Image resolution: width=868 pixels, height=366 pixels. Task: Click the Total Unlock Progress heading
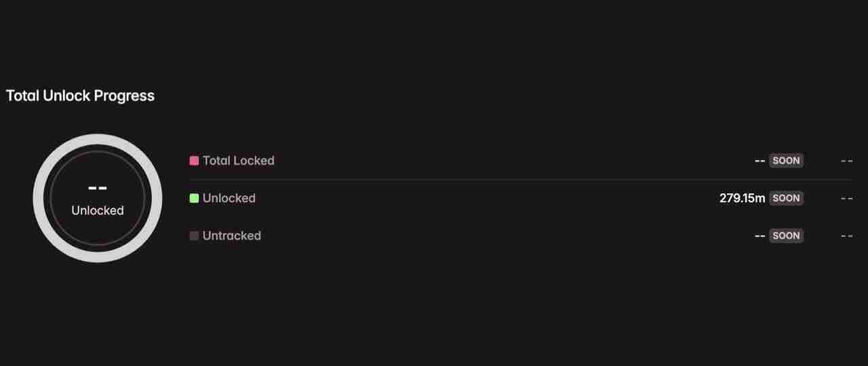click(80, 96)
